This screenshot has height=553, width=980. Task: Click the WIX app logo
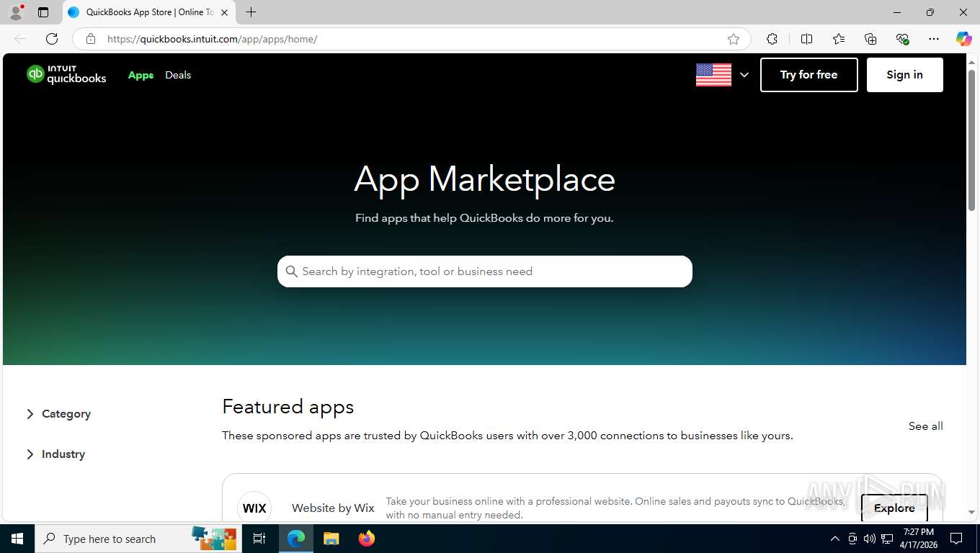pos(254,508)
